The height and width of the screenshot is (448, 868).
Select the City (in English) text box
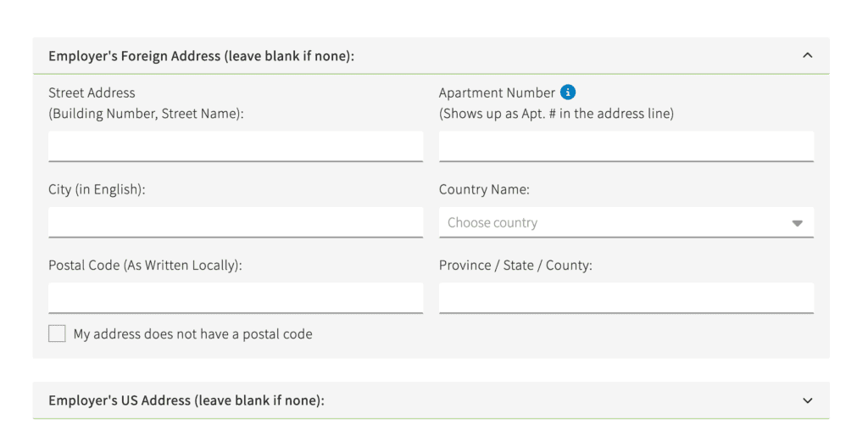pos(236,221)
